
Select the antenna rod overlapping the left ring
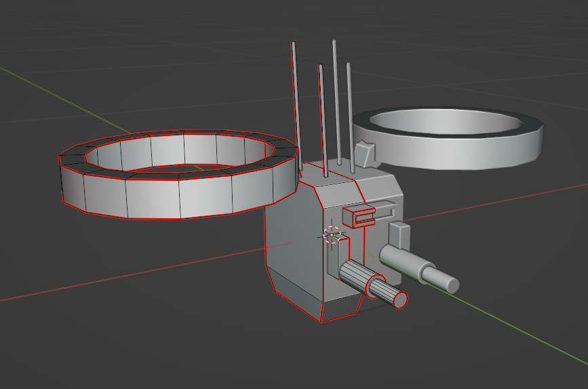pyautogui.click(x=296, y=107)
